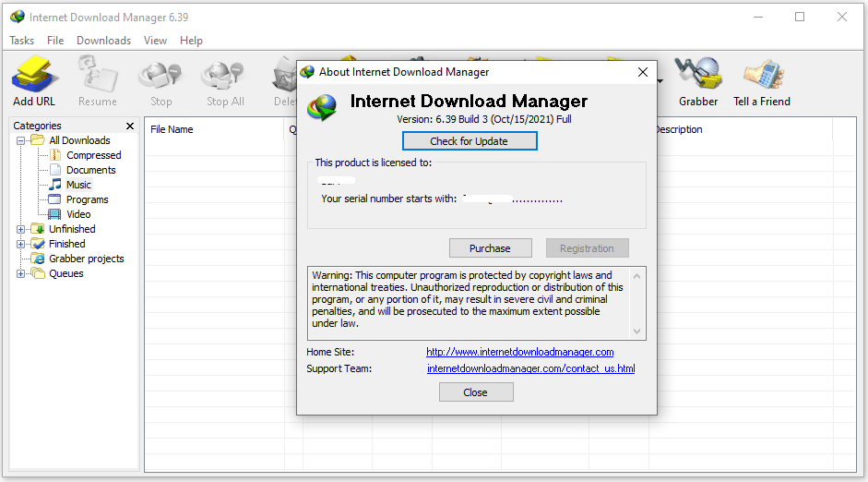This screenshot has width=868, height=482.
Task: Collapse the All Downloads tree node
Action: coord(20,140)
